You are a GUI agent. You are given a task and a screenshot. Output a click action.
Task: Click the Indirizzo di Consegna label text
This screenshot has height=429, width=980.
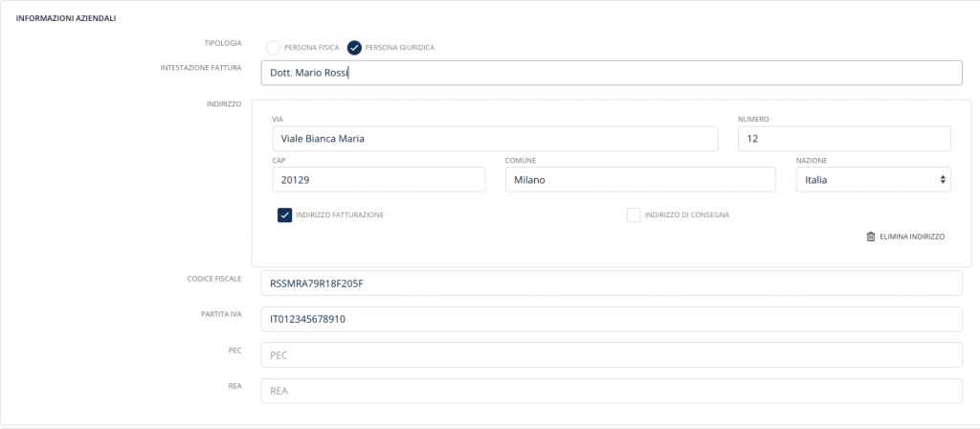point(687,215)
